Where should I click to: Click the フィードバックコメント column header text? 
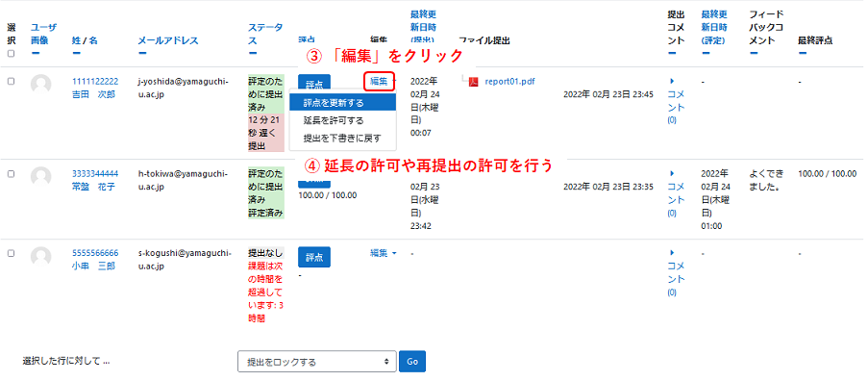coord(767,27)
